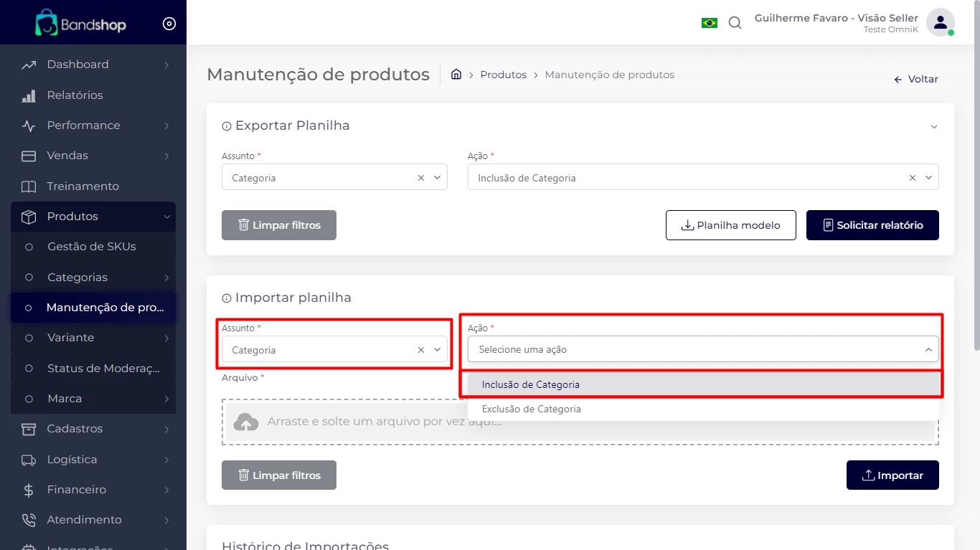Viewport: 980px width, 550px height.
Task: Click the home icon in breadcrumb
Action: [x=456, y=75]
